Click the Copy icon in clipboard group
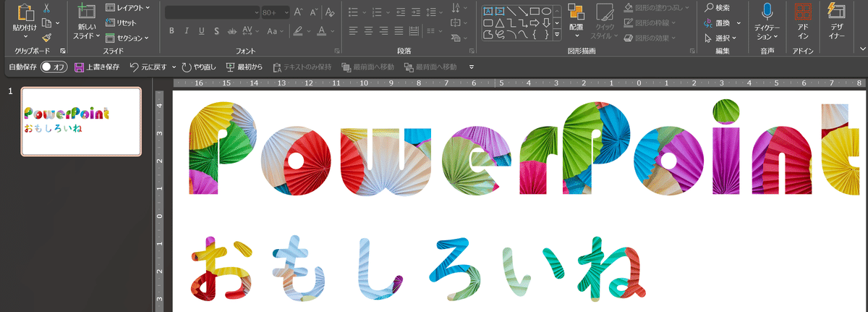Image resolution: width=868 pixels, height=312 pixels. 46,23
